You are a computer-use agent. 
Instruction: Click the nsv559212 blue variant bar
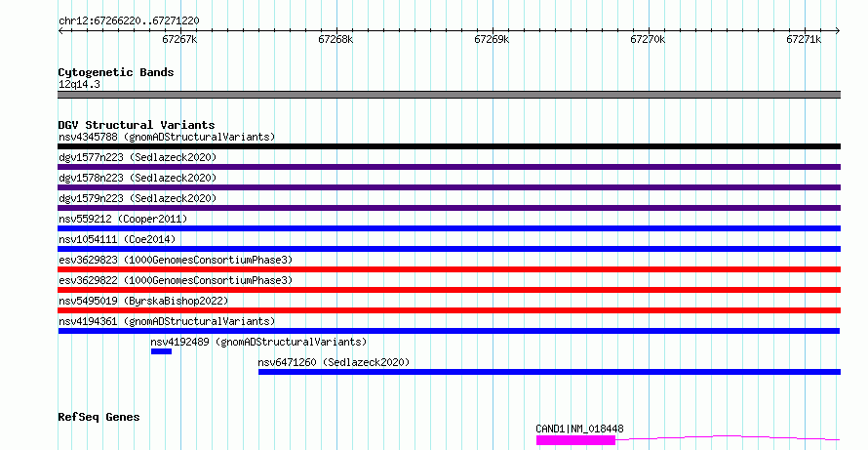[450, 228]
